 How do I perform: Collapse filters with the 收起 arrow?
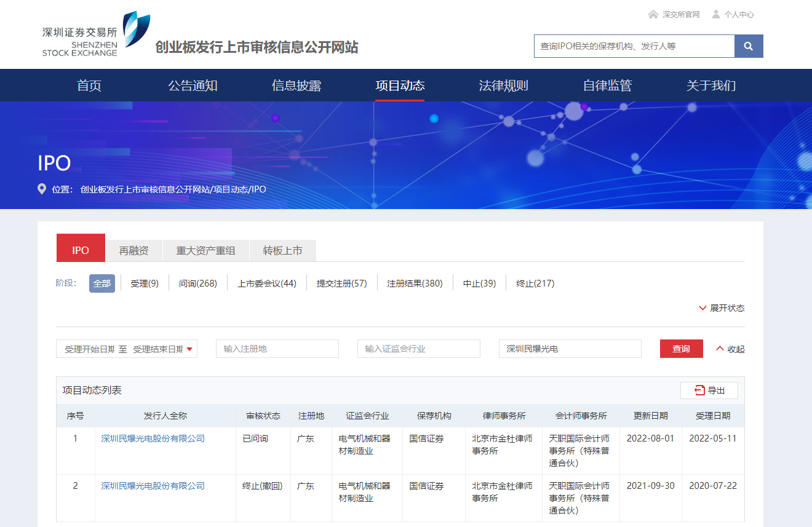pyautogui.click(x=730, y=349)
